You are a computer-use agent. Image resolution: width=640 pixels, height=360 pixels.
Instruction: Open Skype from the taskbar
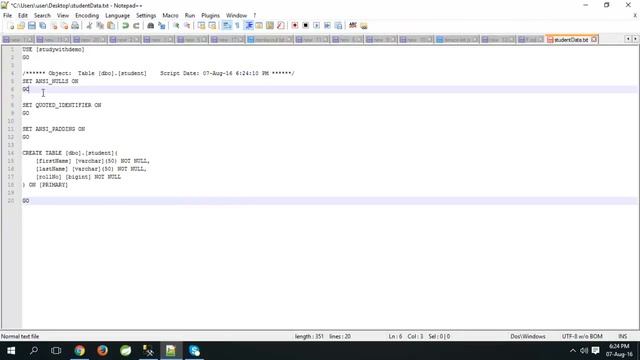[194, 351]
